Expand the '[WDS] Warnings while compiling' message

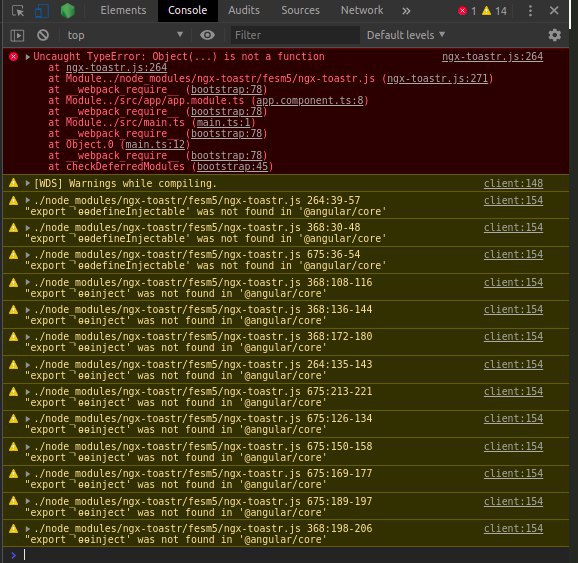[x=28, y=183]
